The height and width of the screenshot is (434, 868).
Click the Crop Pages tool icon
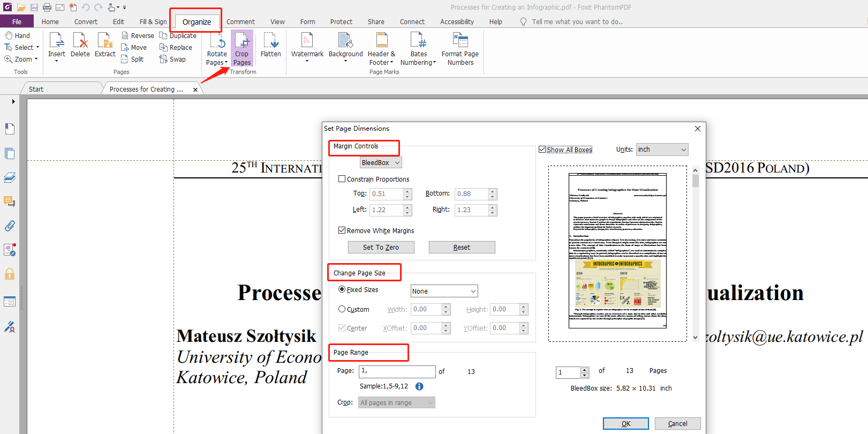click(x=241, y=41)
